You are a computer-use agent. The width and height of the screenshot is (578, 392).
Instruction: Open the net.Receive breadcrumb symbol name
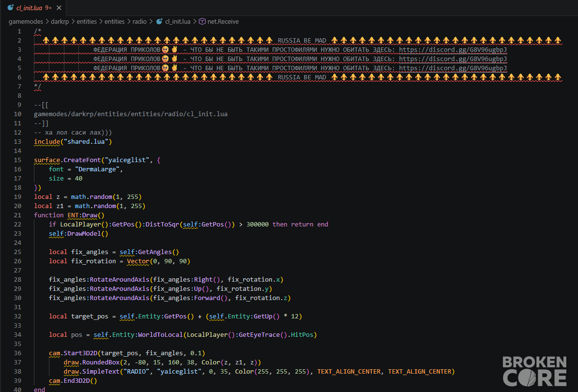223,21
